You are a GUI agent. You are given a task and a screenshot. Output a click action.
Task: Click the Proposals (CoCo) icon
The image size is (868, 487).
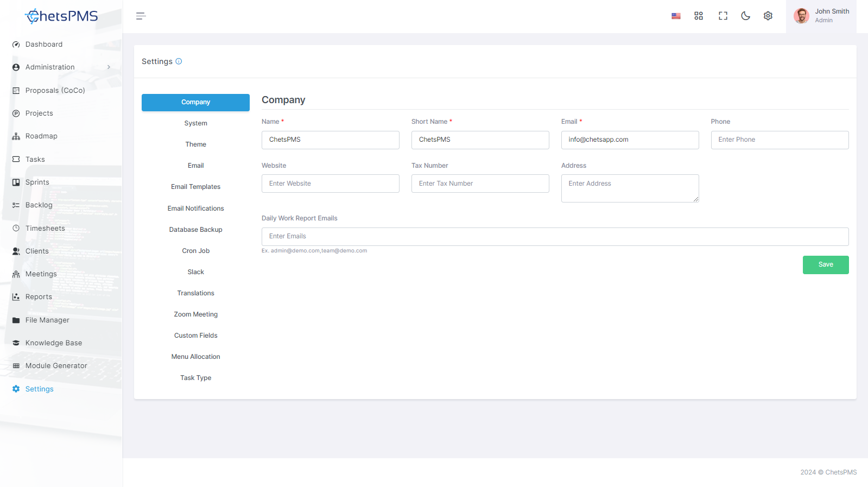tap(16, 91)
